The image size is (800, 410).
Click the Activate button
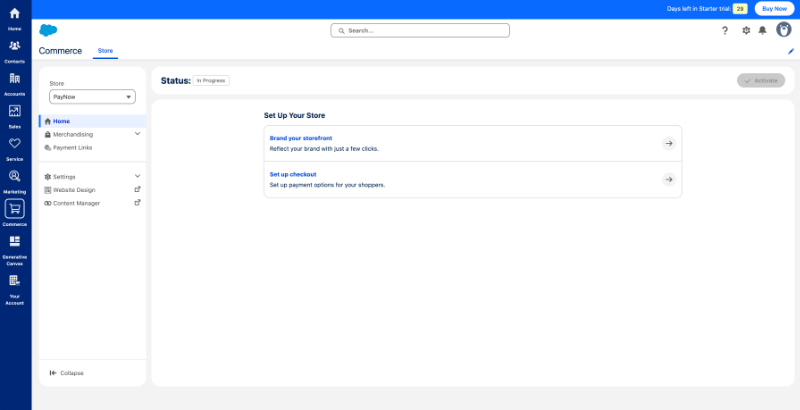pos(761,81)
